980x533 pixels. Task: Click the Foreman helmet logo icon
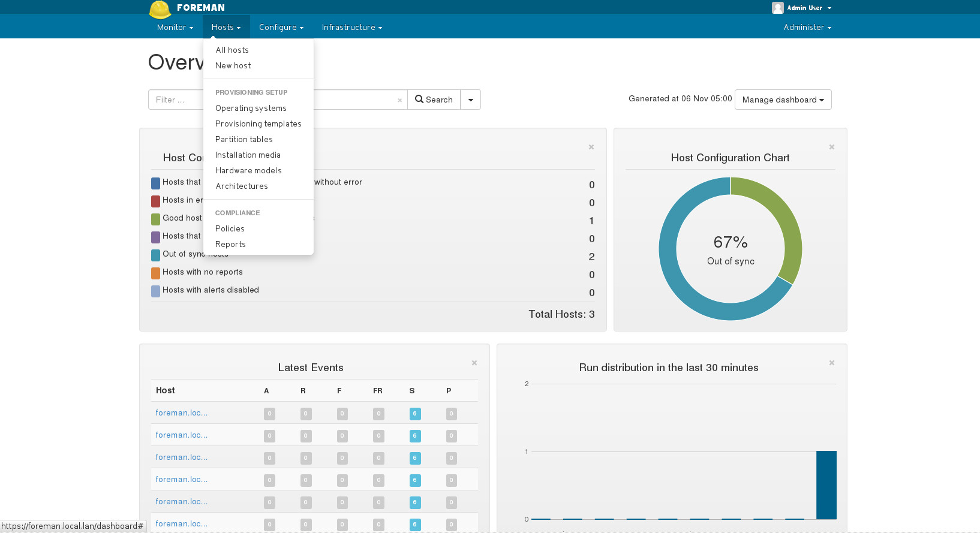[160, 10]
